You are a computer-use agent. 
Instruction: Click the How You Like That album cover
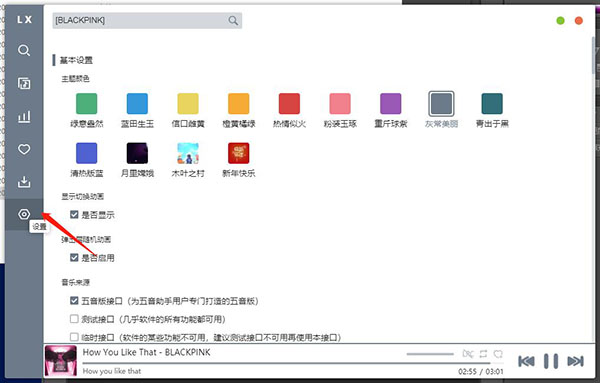(60, 360)
